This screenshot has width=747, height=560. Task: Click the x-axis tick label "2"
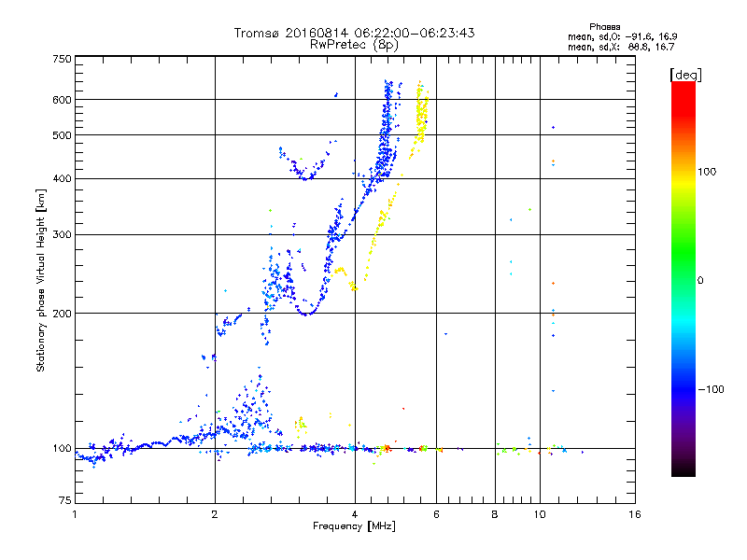click(215, 514)
